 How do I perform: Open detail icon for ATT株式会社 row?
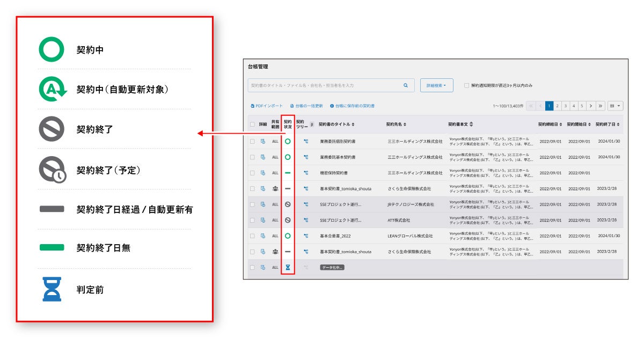(x=263, y=220)
